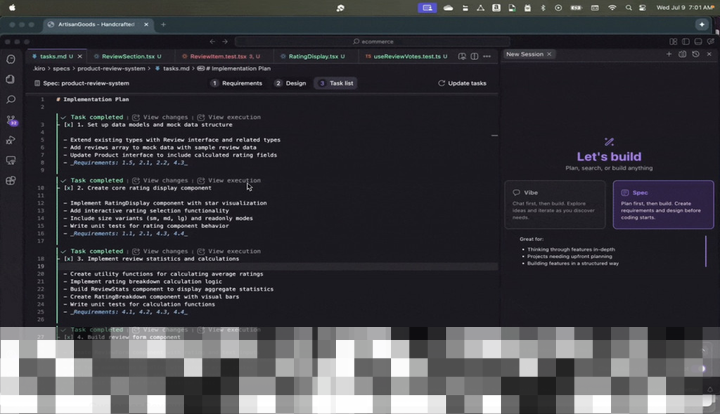This screenshot has height=414, width=720.
Task: Open the editor more actions ellipsis
Action: pyautogui.click(x=487, y=56)
